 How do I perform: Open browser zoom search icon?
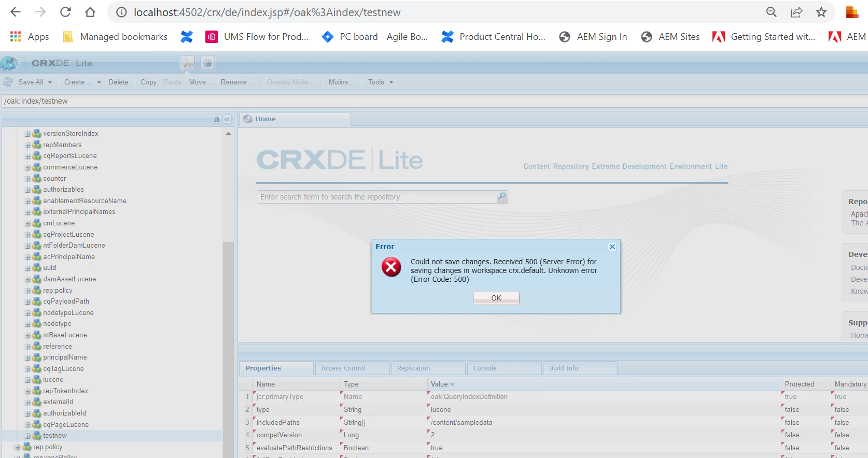tap(772, 12)
